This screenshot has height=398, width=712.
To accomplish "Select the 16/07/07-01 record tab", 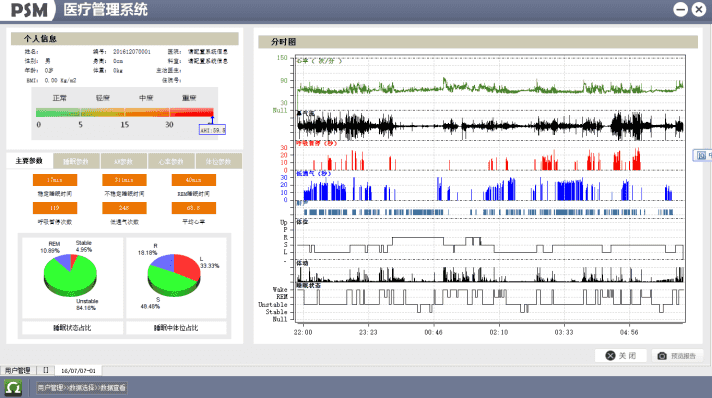I will [79, 371].
